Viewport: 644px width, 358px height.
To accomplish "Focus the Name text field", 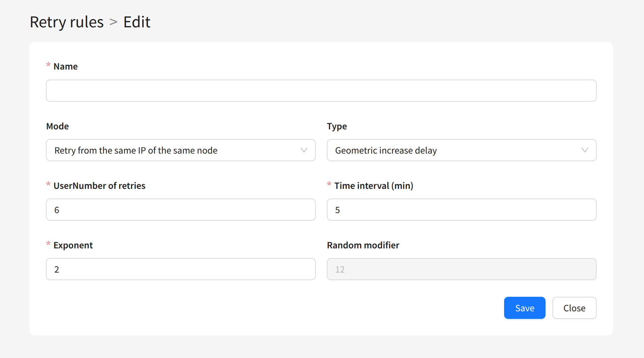I will point(321,91).
